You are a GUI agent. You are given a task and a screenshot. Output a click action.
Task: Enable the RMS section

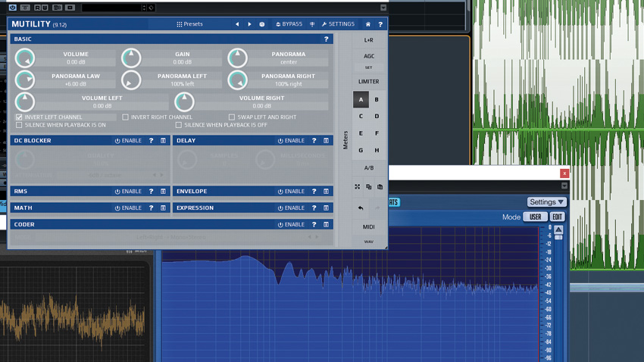(128, 192)
